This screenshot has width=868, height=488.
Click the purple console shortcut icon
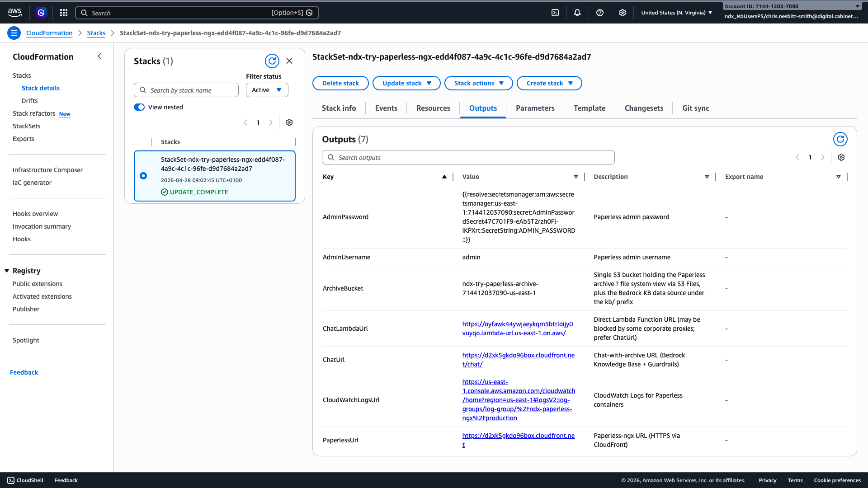(x=41, y=13)
